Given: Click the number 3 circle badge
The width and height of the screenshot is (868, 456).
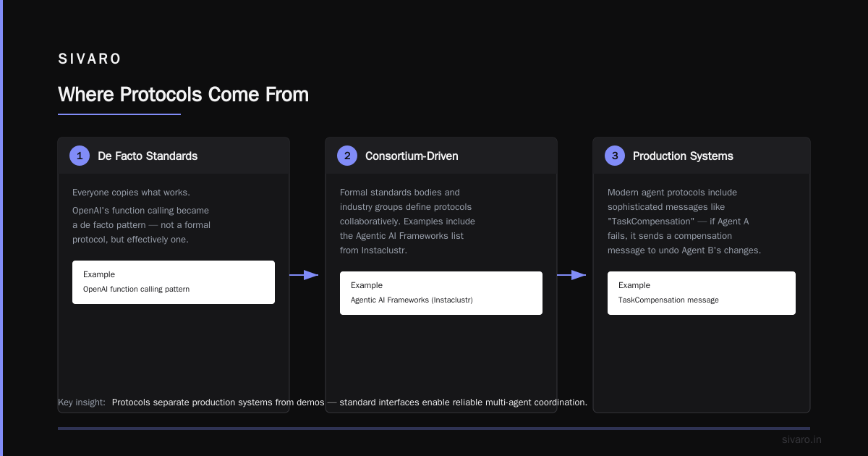Looking at the screenshot, I should [615, 156].
